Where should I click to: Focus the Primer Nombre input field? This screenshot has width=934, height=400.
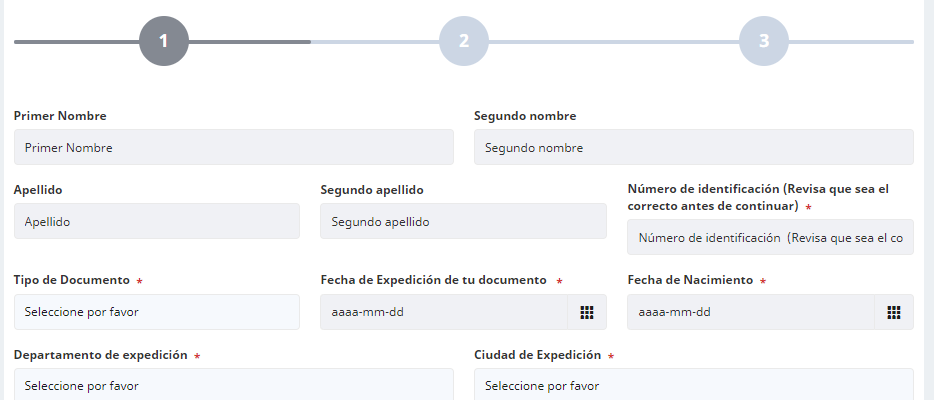coord(234,147)
